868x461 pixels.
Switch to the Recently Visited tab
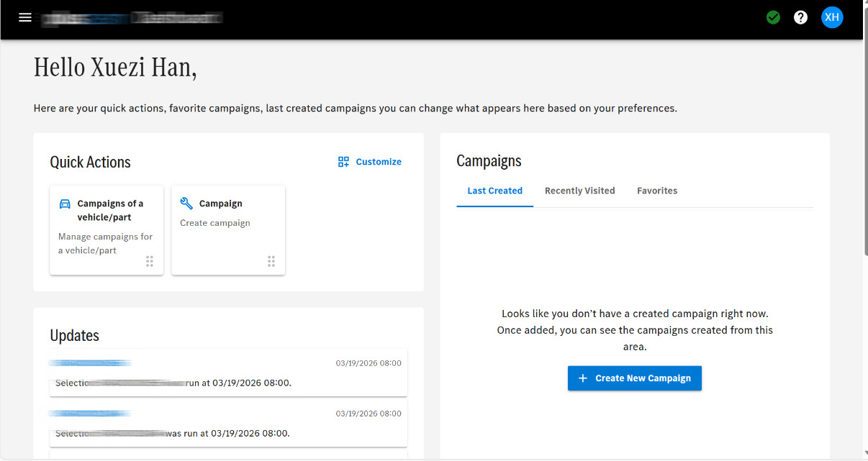579,191
